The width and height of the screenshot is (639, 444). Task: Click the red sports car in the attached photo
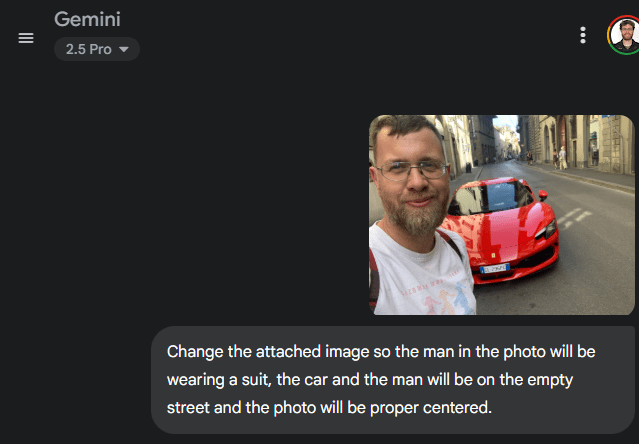coord(503,230)
